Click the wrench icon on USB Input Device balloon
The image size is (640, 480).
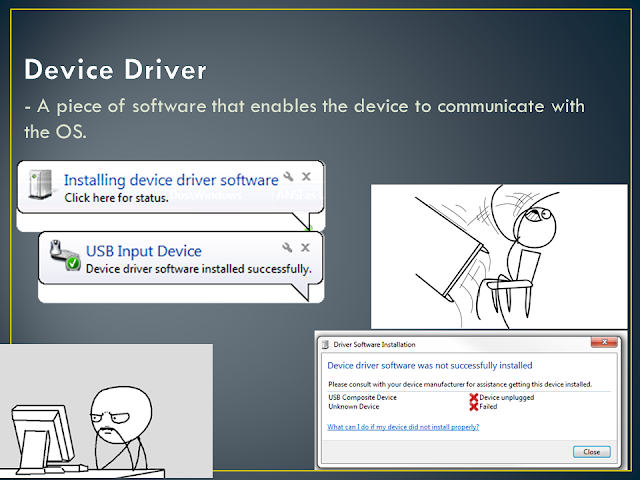click(x=287, y=247)
